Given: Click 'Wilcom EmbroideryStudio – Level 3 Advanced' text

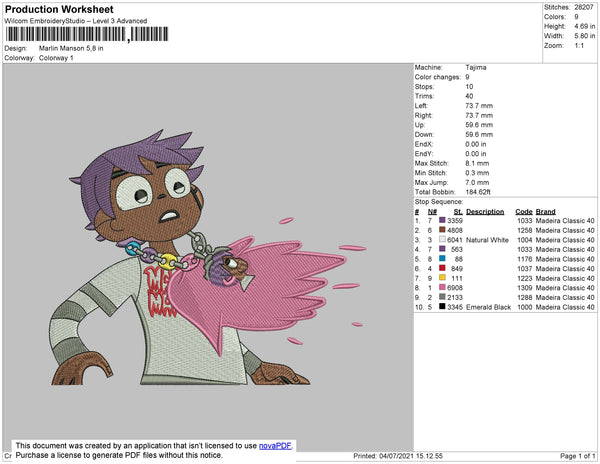Looking at the screenshot, I should point(76,21).
